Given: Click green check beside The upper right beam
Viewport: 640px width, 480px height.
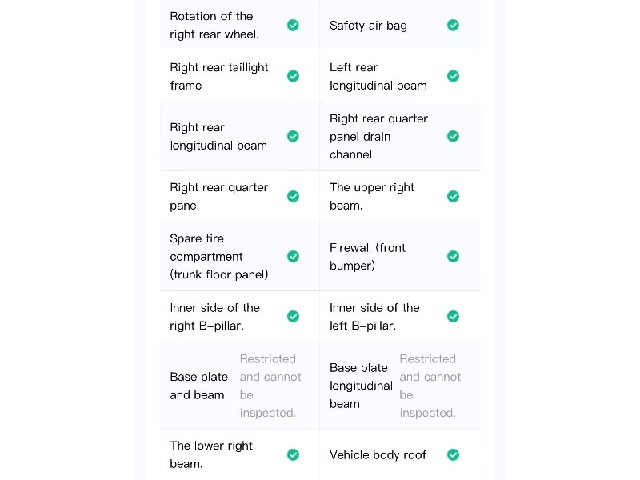Looking at the screenshot, I should pos(453,196).
